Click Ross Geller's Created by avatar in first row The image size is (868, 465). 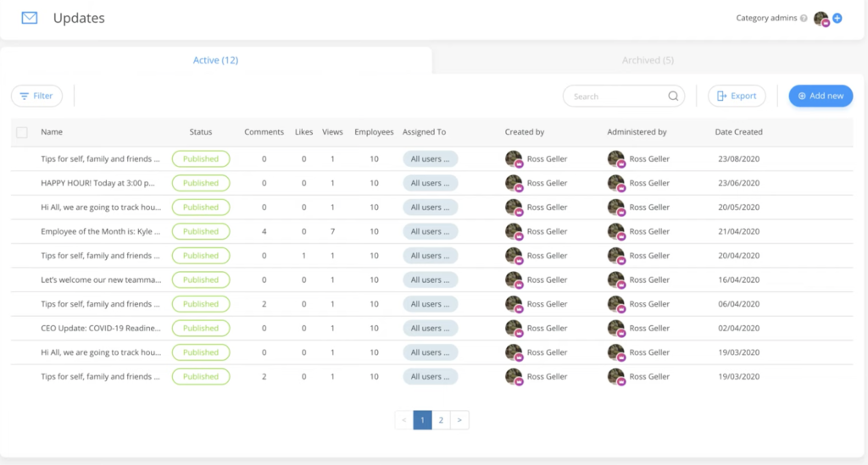tap(513, 158)
